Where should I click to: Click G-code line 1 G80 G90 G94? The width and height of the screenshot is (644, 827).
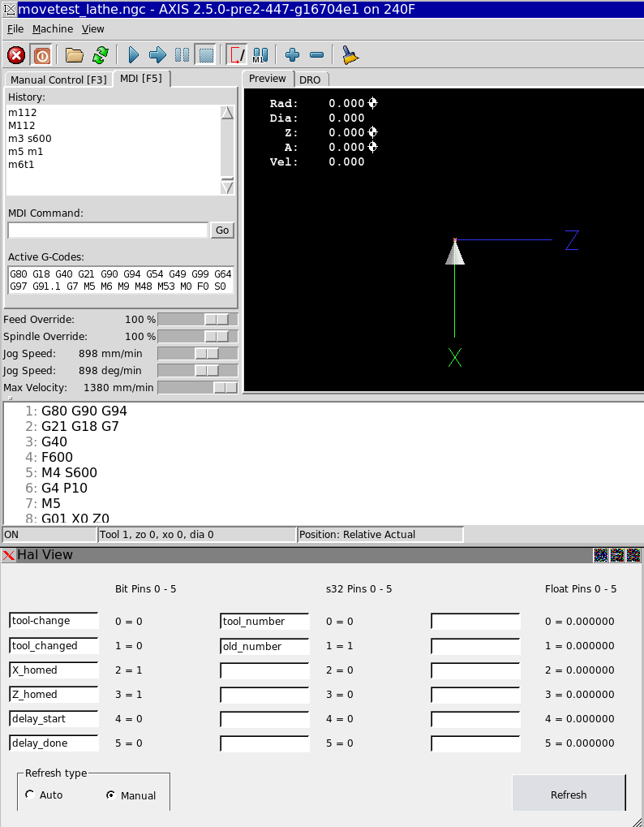[x=84, y=411]
